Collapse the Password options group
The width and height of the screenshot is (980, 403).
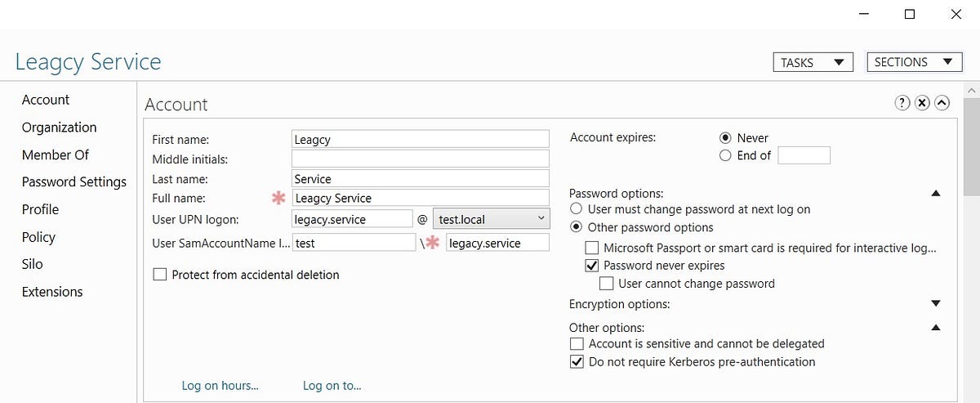pyautogui.click(x=936, y=194)
